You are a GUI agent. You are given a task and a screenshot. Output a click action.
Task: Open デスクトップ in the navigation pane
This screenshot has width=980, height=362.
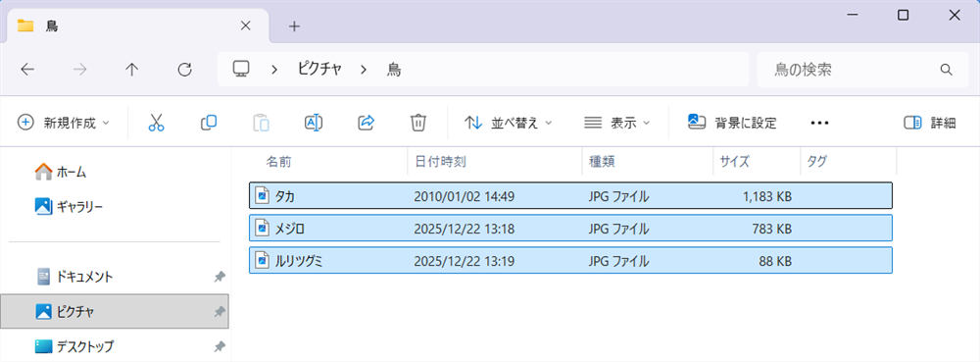(75, 345)
